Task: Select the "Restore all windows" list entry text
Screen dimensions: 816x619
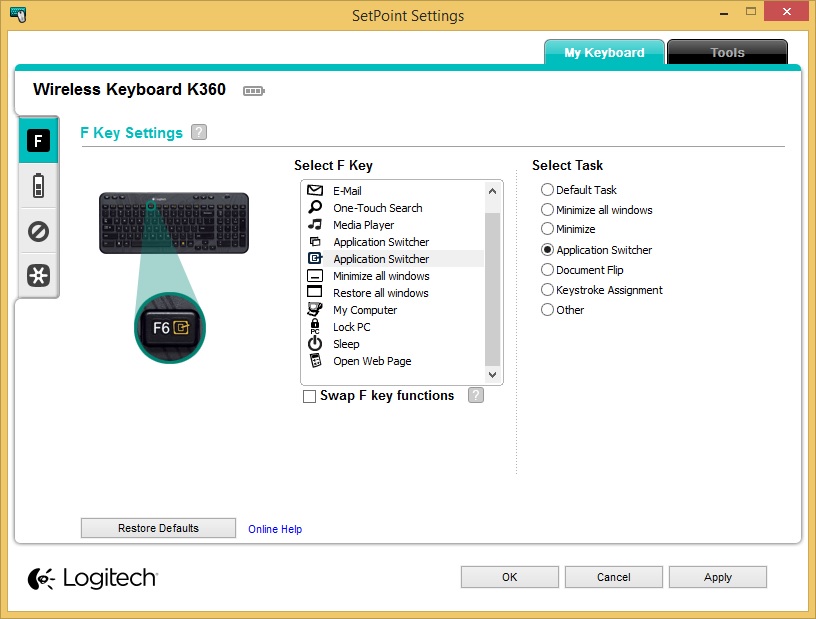Action: click(x=381, y=293)
